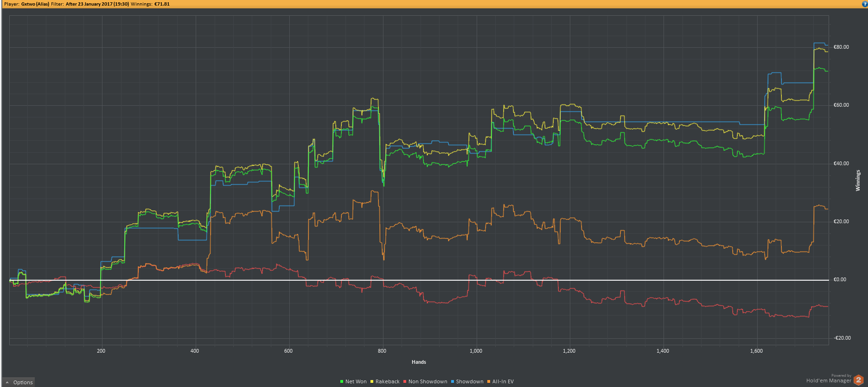Open help via the blue question mark icon
Viewport: 868px width, 387px height.
click(864, 4)
